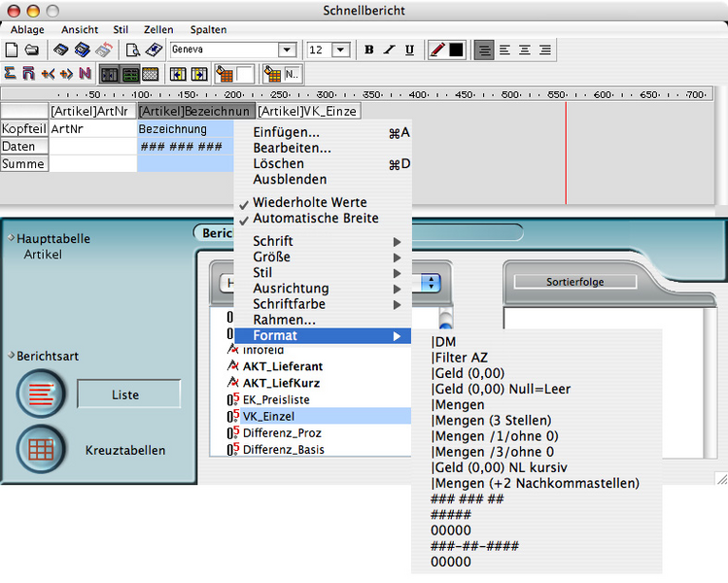Open the Geneva font dropdown
This screenshot has height=583, width=728.
(288, 50)
